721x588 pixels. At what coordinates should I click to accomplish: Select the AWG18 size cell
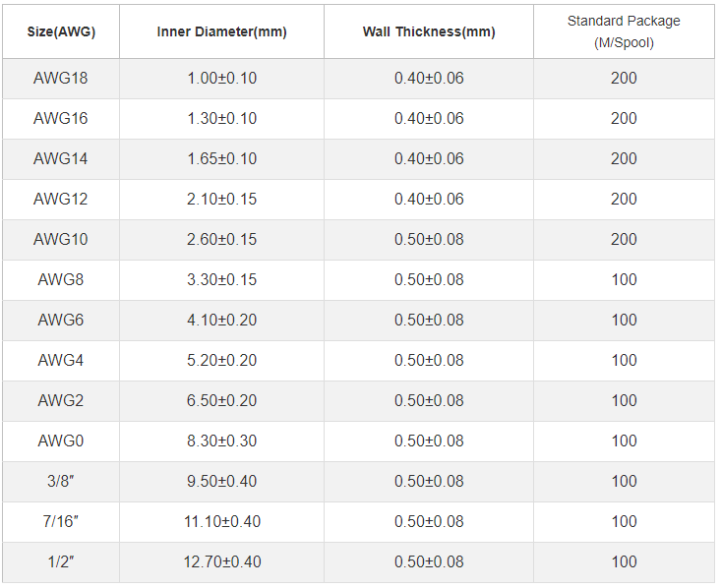61,78
